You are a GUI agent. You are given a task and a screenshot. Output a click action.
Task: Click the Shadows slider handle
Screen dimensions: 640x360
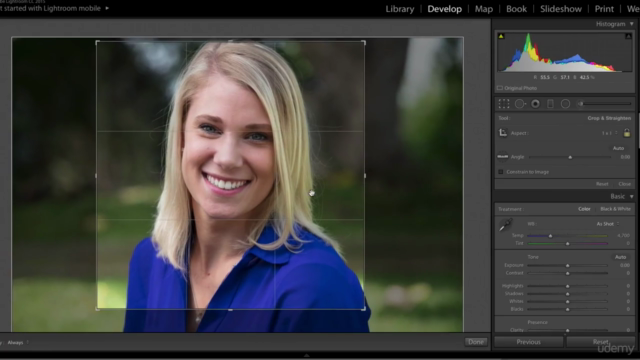[567, 294]
